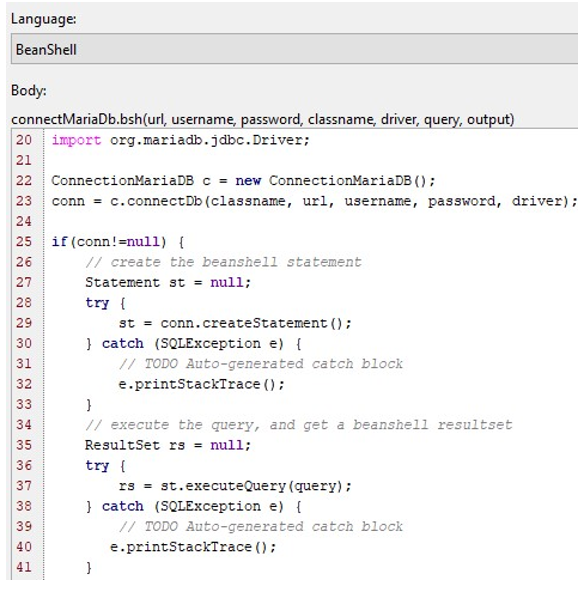
Task: Click line number 37 in gutter
Action: [24, 485]
